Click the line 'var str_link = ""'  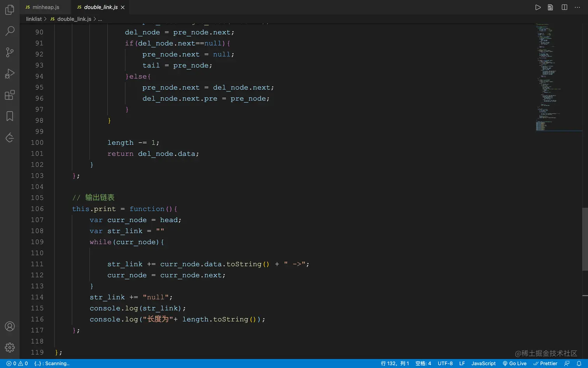[x=127, y=231]
